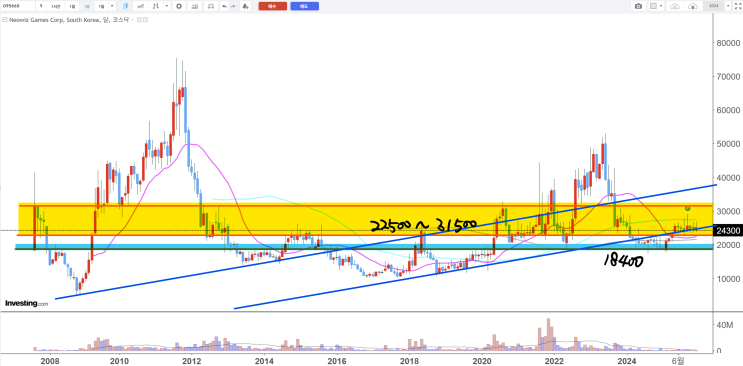This screenshot has width=743, height=366.
Task: Select the 1-hour interval tab
Action: [x=55, y=6]
